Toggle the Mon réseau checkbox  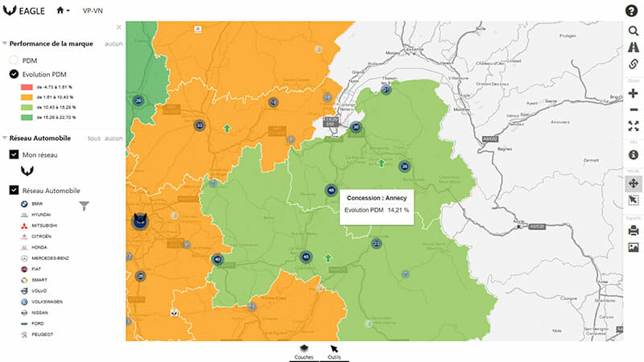pos(14,154)
